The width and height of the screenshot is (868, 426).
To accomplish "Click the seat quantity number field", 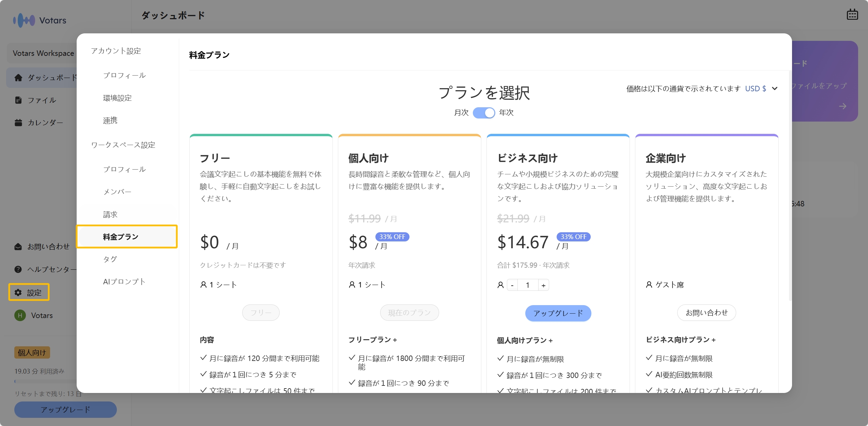I will (x=528, y=285).
